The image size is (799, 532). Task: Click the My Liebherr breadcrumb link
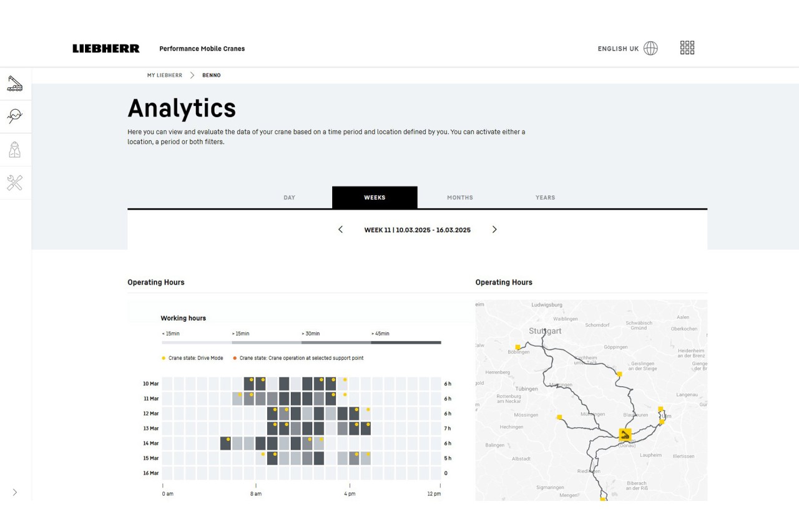coord(165,75)
